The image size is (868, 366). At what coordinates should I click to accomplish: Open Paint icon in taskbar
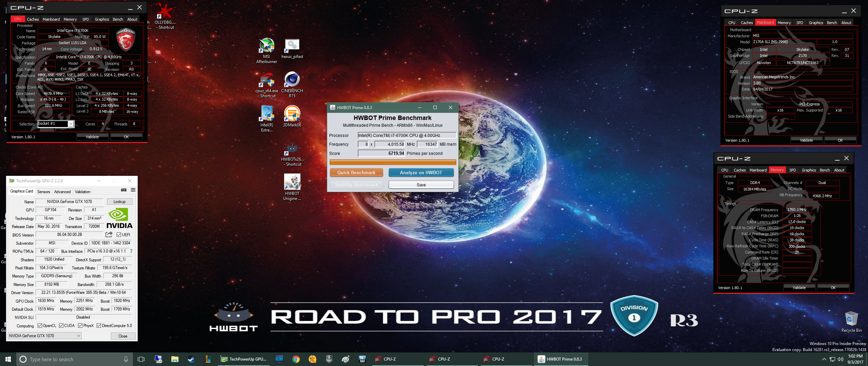pos(346,359)
